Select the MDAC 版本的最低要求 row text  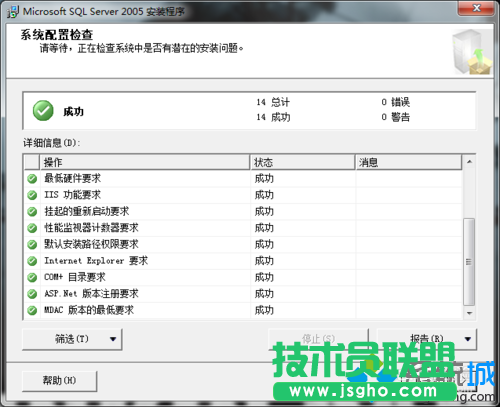click(89, 310)
